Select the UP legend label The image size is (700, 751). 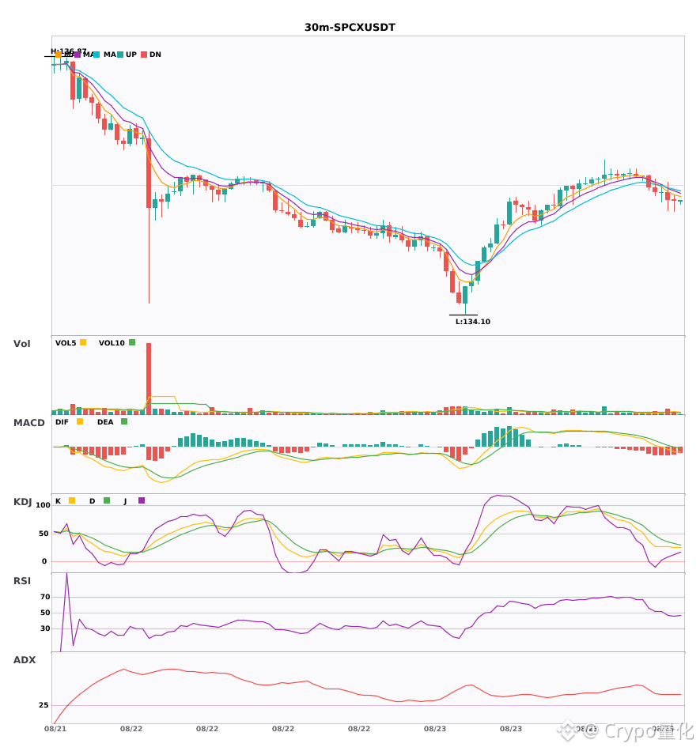point(131,55)
